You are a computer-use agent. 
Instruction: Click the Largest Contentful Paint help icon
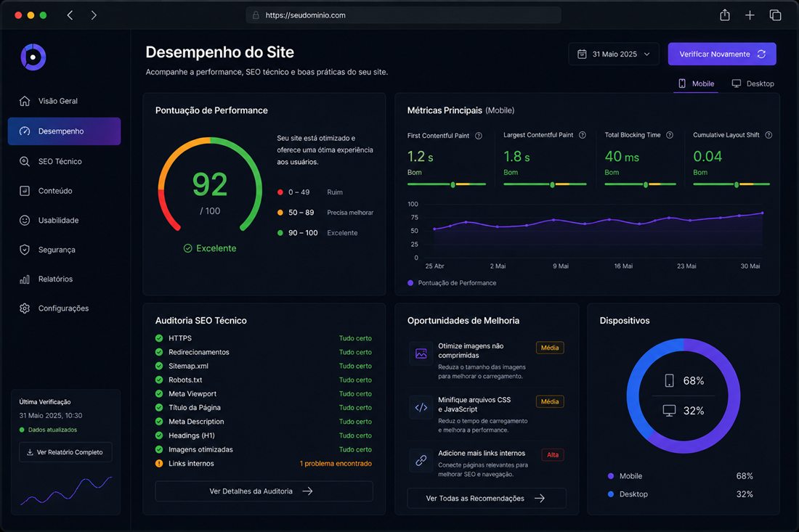583,135
